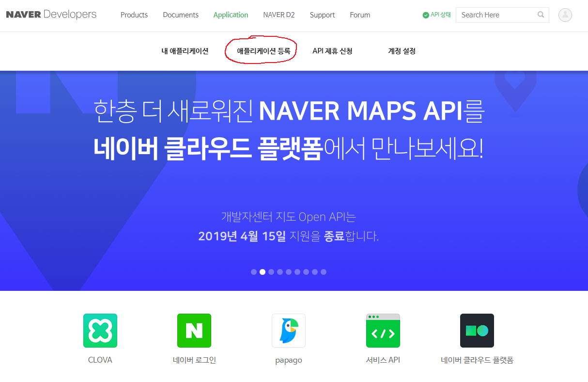This screenshot has height=382, width=588.
Task: Click the search magnifier icon
Action: [x=541, y=15]
